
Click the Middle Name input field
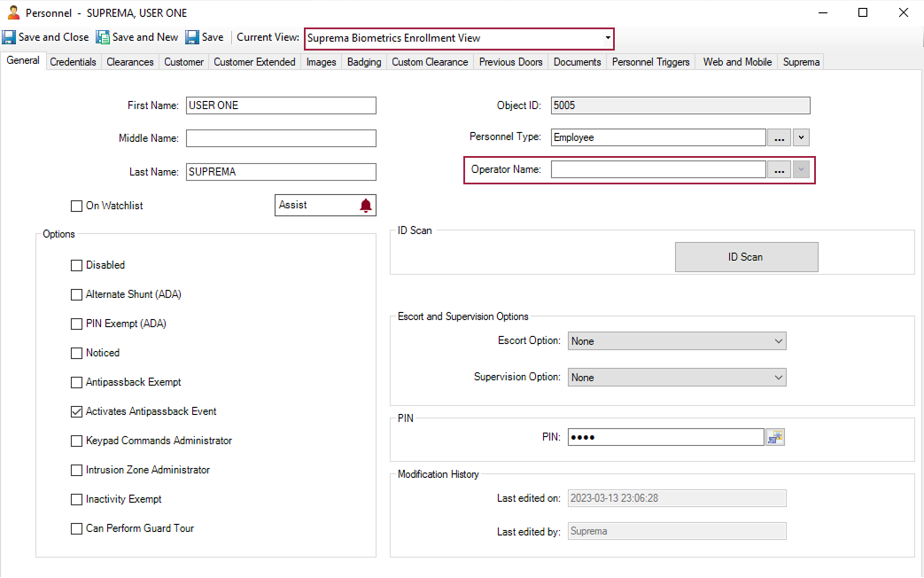coord(281,138)
